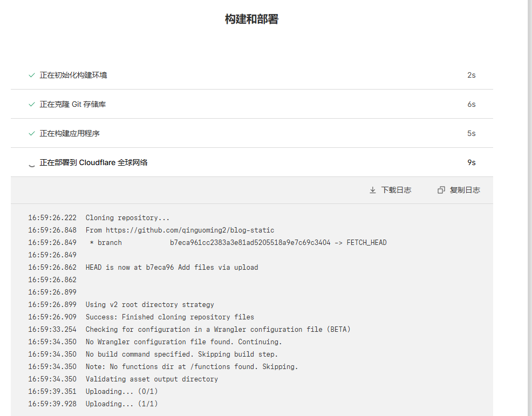Collapse the 正在部署到 Cloudflare 全球网络 step
532x416 pixels.
(x=93, y=162)
